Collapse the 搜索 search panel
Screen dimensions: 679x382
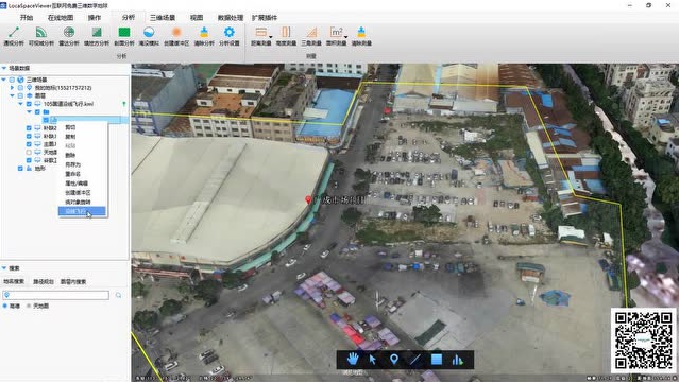pyautogui.click(x=4, y=268)
